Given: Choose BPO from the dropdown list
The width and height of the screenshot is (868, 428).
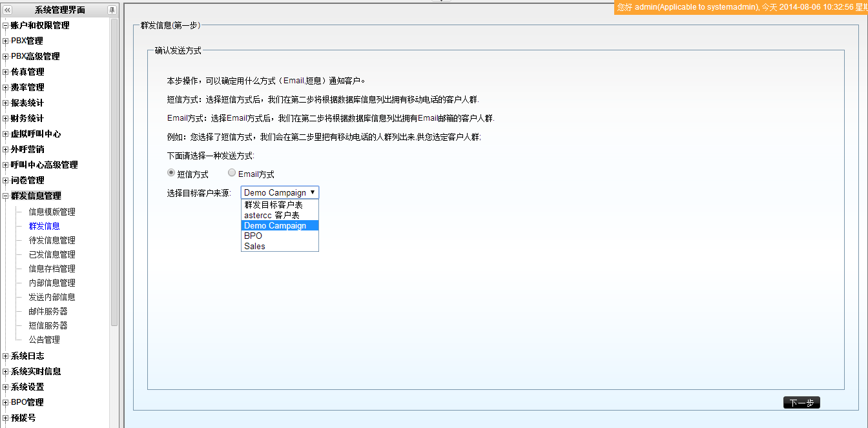Looking at the screenshot, I should tap(253, 236).
